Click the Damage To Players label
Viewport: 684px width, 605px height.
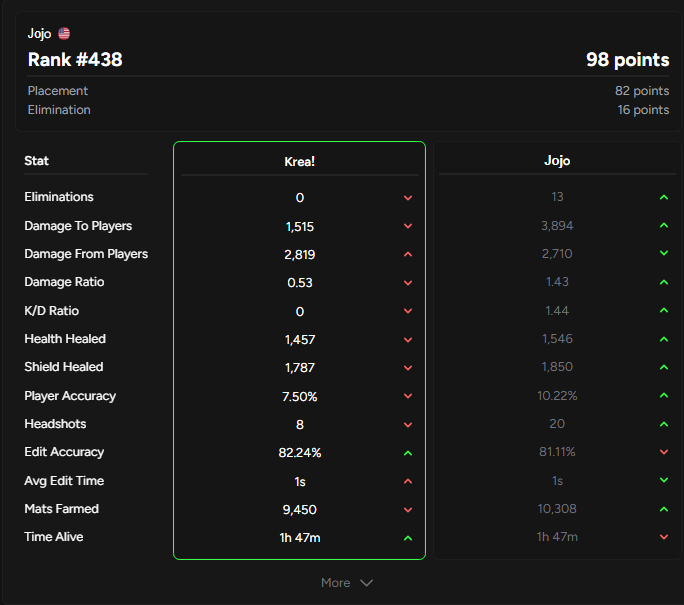[78, 226]
